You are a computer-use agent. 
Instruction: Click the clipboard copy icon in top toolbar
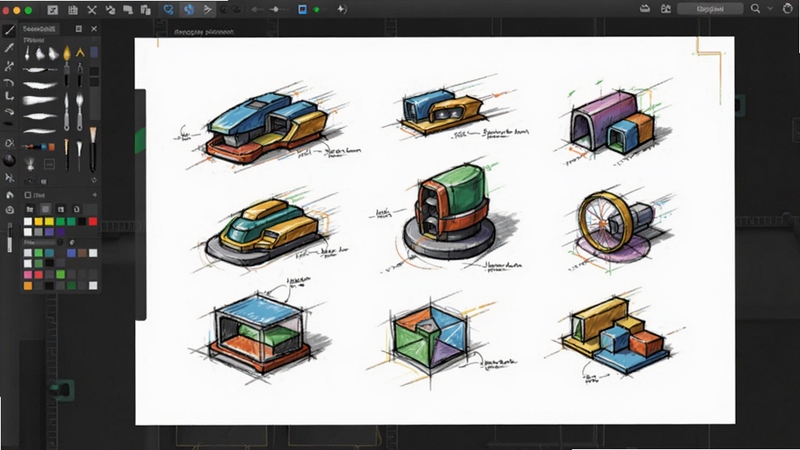(x=145, y=10)
